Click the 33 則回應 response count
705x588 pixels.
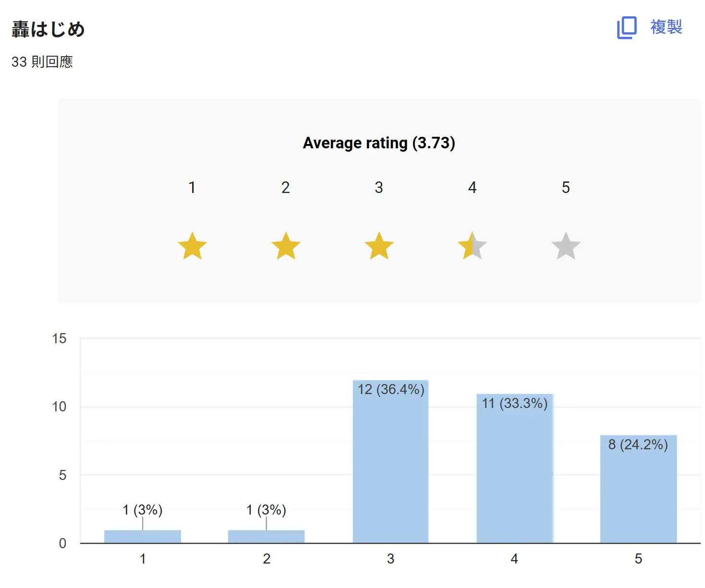click(x=42, y=62)
